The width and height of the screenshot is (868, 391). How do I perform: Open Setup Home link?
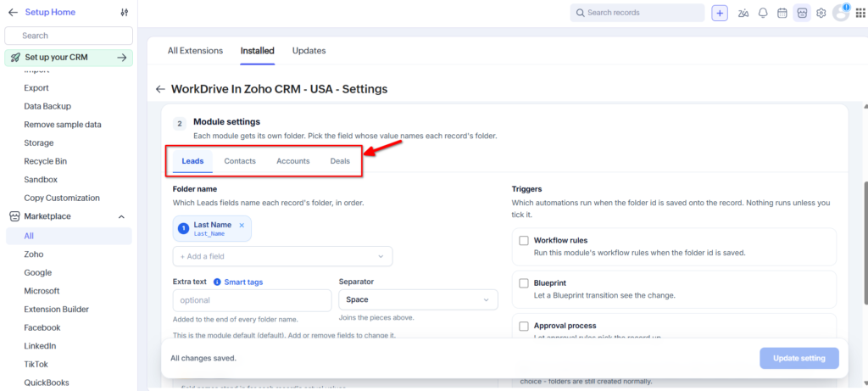tap(50, 12)
